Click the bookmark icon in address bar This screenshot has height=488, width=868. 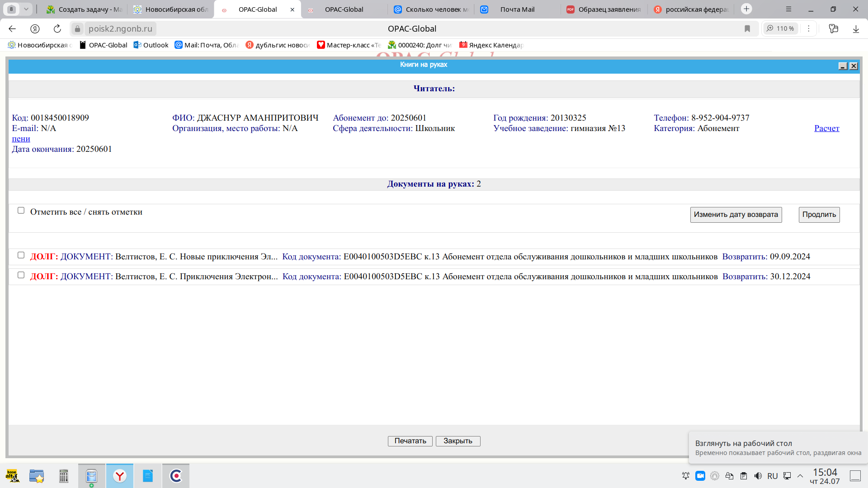pos(747,29)
